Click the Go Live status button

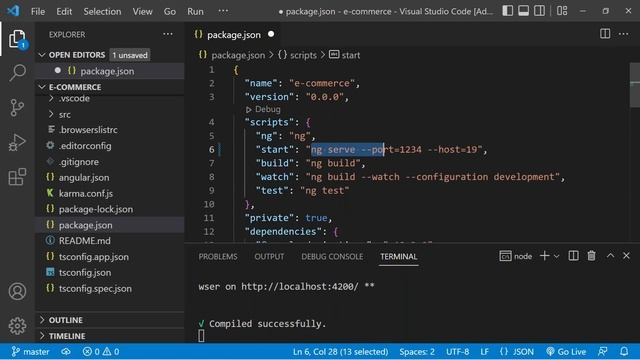click(x=566, y=351)
